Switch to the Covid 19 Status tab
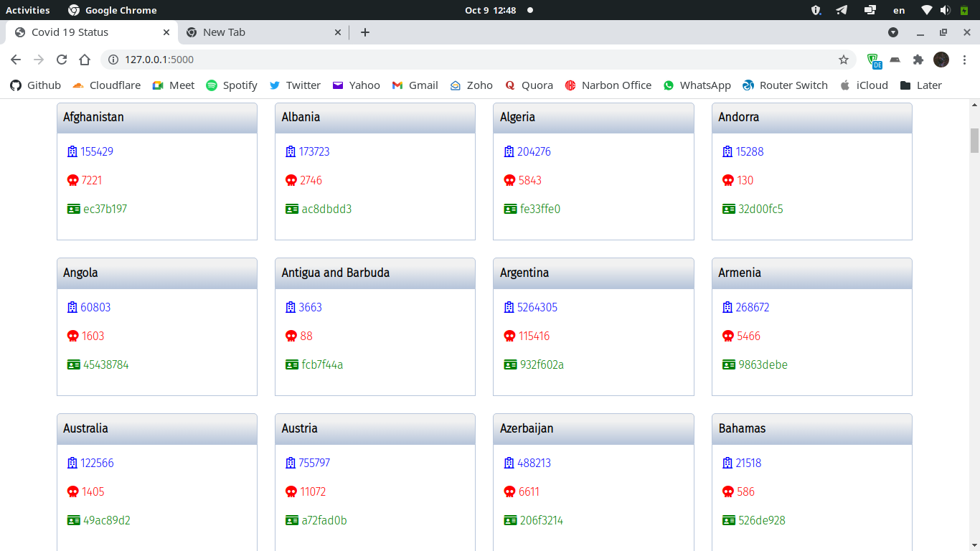The image size is (980, 551). (92, 32)
